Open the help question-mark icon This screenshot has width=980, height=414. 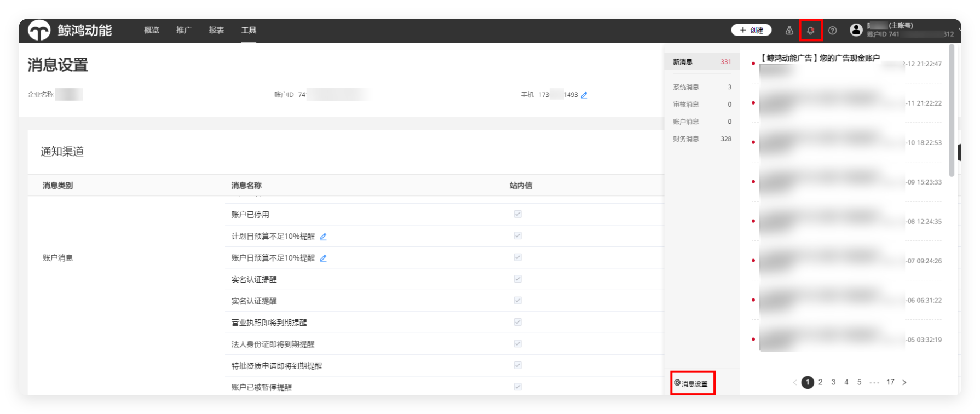tap(832, 31)
